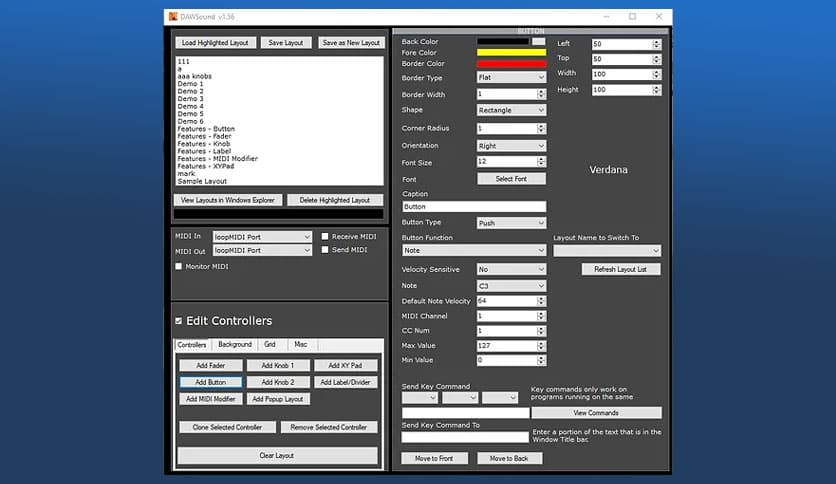This screenshot has height=484, width=836.
Task: Click the Add Popup Layout button
Action: point(278,399)
